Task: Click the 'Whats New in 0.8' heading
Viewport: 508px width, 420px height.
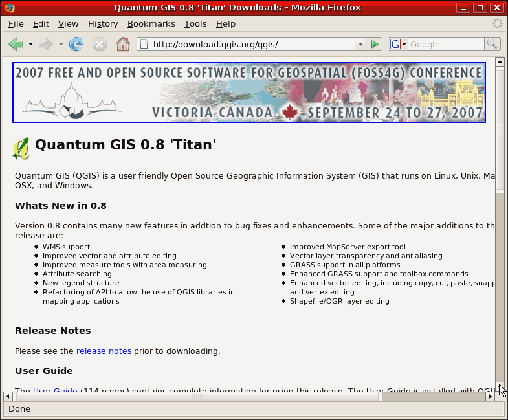Action: coord(61,206)
